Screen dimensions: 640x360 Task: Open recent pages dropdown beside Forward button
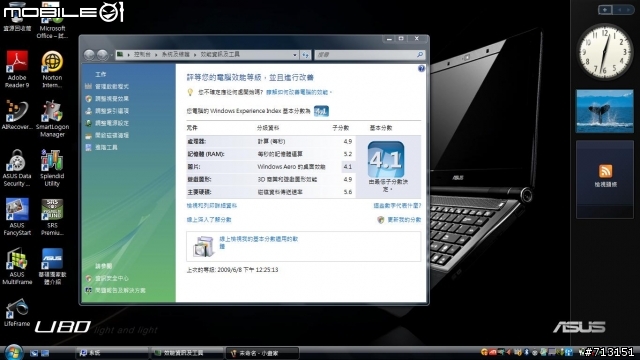(x=111, y=55)
